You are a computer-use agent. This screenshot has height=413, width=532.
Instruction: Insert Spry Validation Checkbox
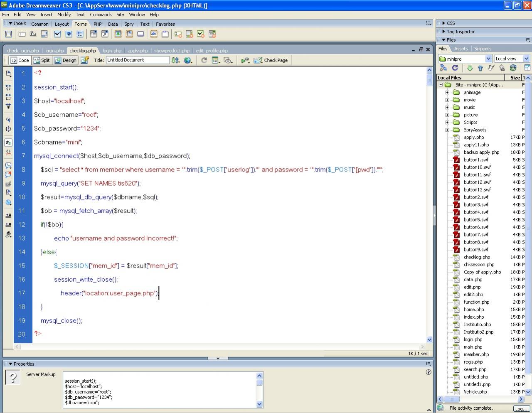pyautogui.click(x=201, y=34)
